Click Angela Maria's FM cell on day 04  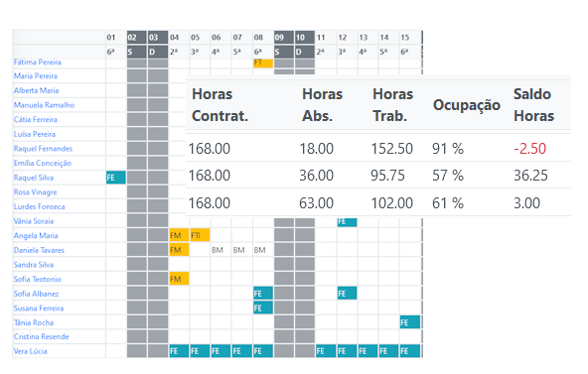click(x=179, y=235)
